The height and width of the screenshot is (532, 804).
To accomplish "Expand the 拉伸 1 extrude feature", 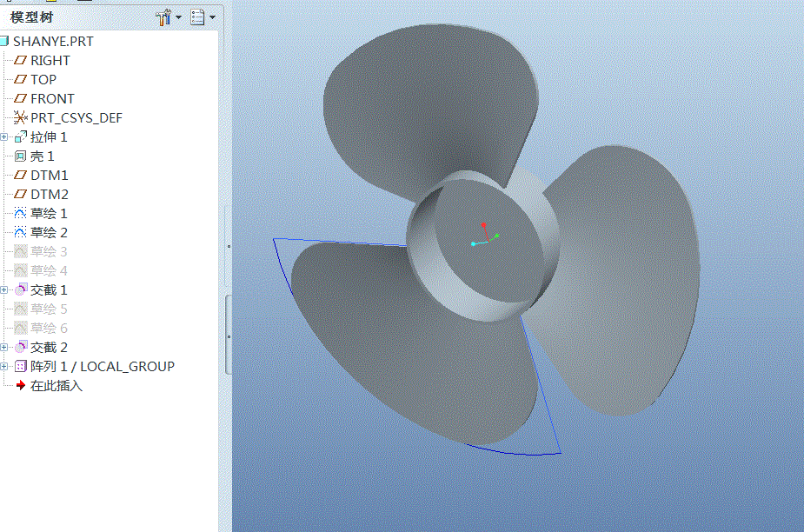I will pyautogui.click(x=4, y=137).
